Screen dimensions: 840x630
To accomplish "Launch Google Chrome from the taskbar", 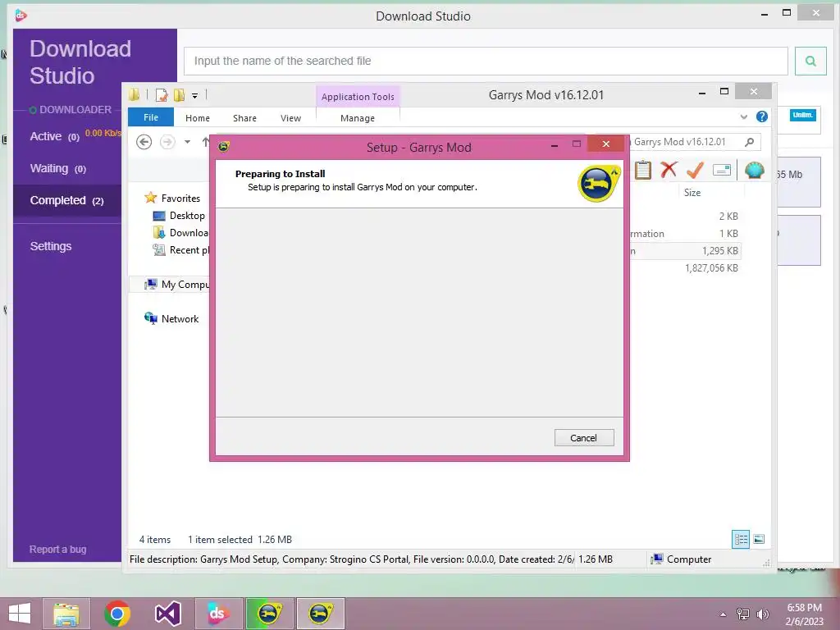I will tap(117, 614).
